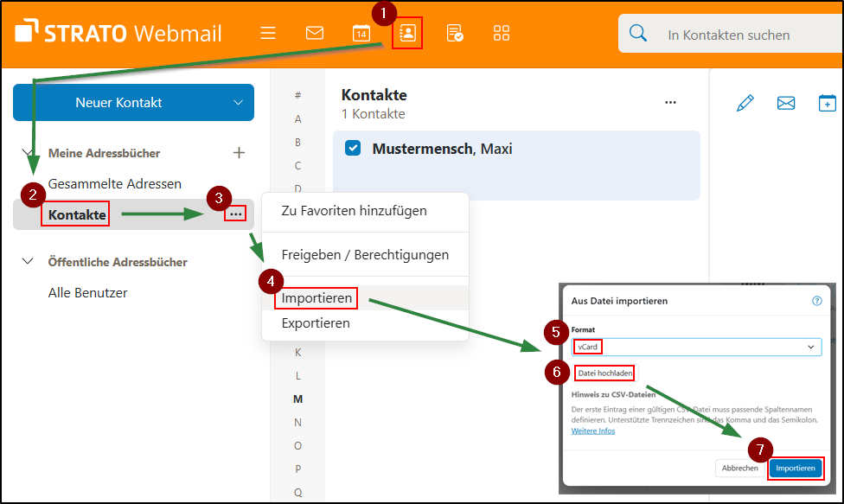Open the Contacts address book icon
The height and width of the screenshot is (504, 844).
(x=407, y=34)
